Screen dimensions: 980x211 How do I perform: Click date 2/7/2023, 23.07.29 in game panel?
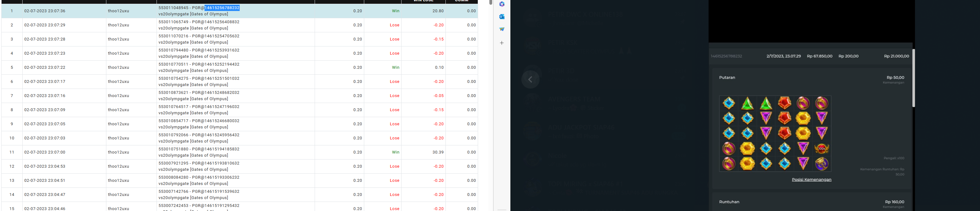[x=783, y=57]
